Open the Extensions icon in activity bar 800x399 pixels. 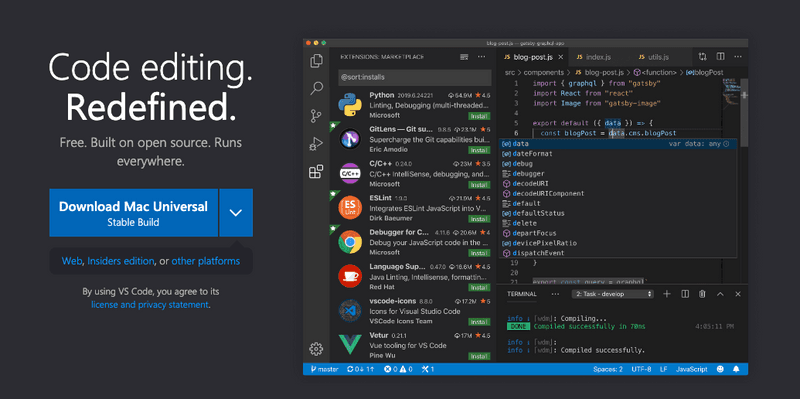click(316, 171)
